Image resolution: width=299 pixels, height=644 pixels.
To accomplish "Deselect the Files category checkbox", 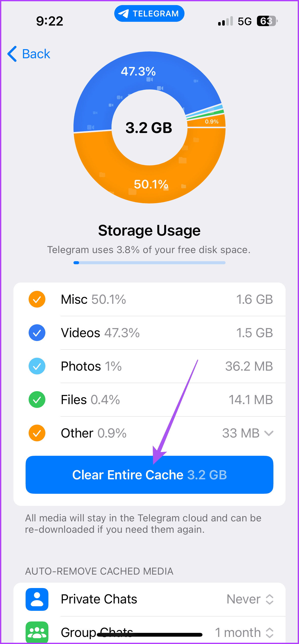I will tap(37, 400).
